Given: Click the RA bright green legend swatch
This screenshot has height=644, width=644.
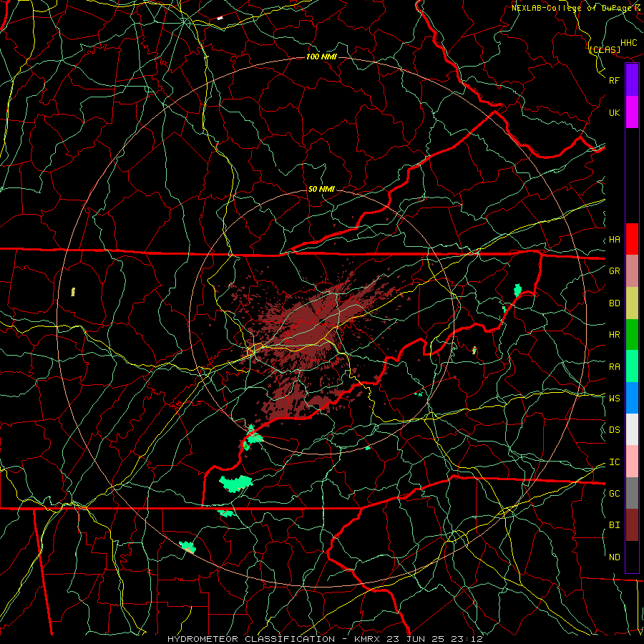Looking at the screenshot, I should coord(632,366).
